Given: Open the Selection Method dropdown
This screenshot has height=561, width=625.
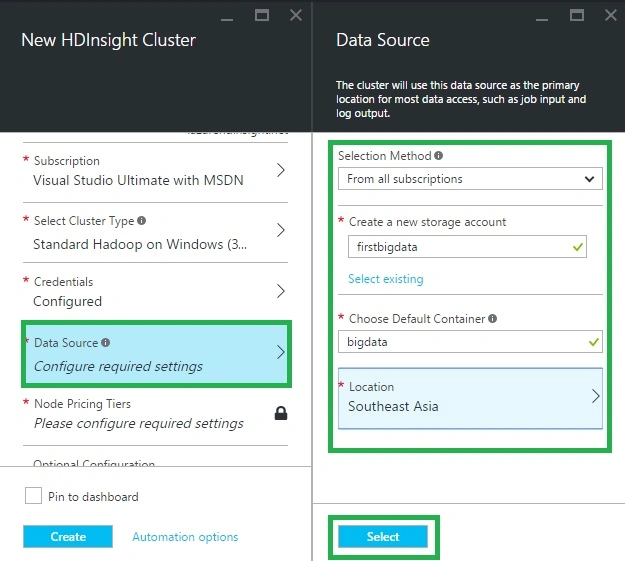Looking at the screenshot, I should click(x=470, y=179).
